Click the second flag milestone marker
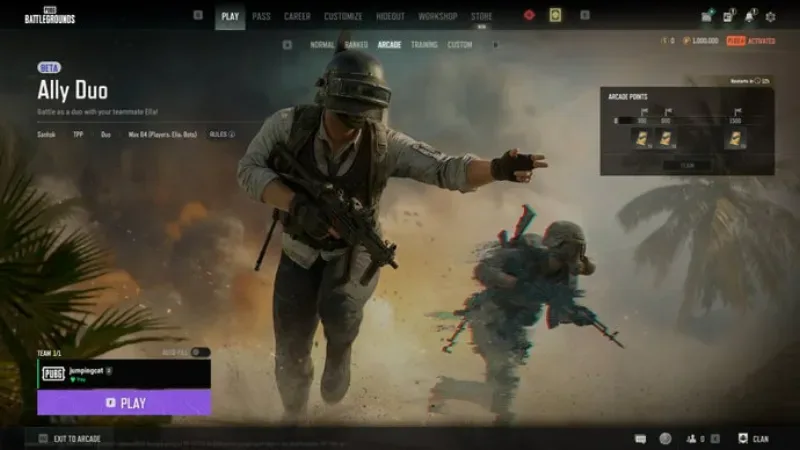 pos(668,112)
